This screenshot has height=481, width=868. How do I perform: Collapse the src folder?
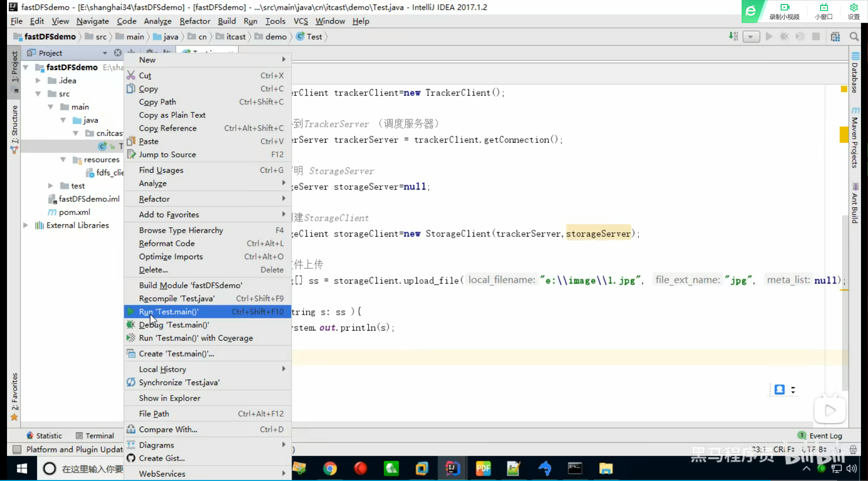38,94
